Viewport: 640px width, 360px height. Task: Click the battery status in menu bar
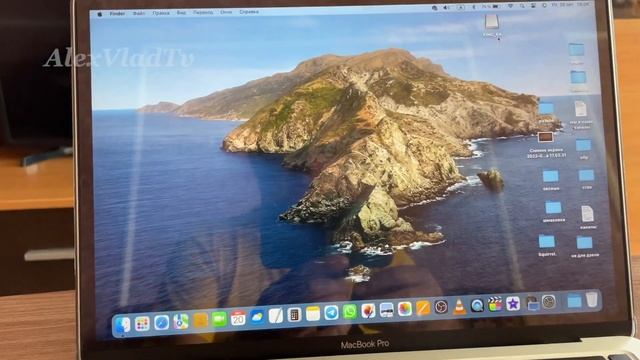[491, 7]
